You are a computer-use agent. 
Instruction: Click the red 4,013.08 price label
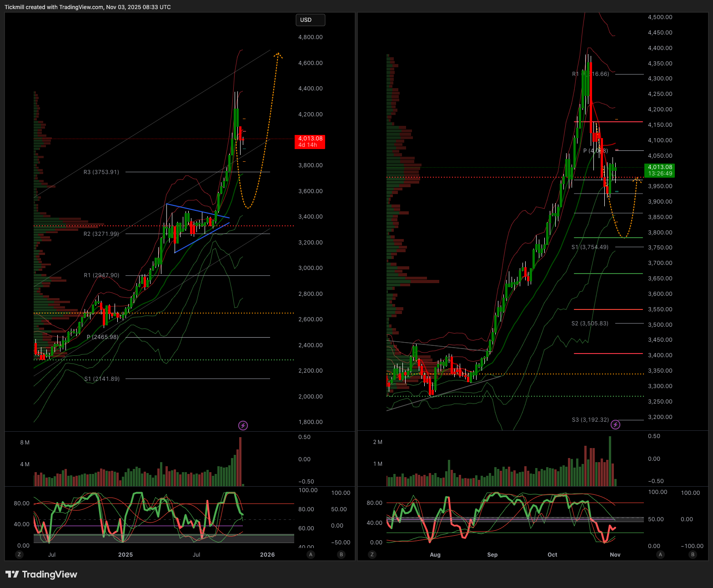pos(310,142)
